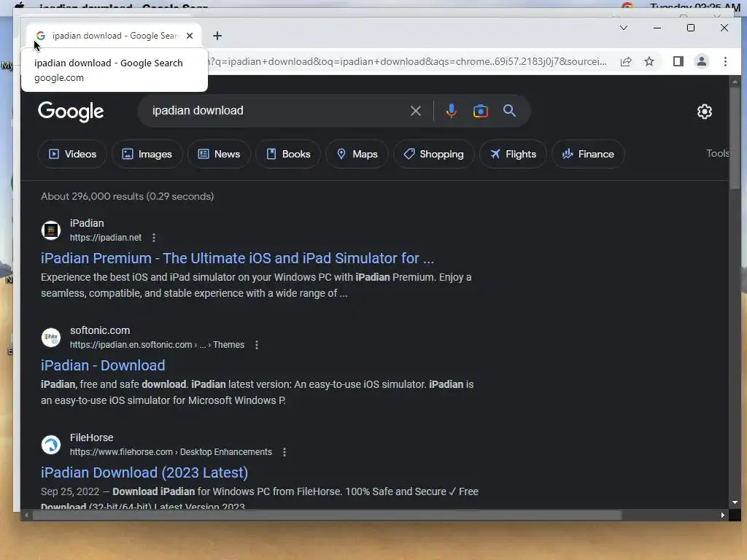This screenshot has width=747, height=560.
Task: Click the Google logo
Action: coord(71,112)
